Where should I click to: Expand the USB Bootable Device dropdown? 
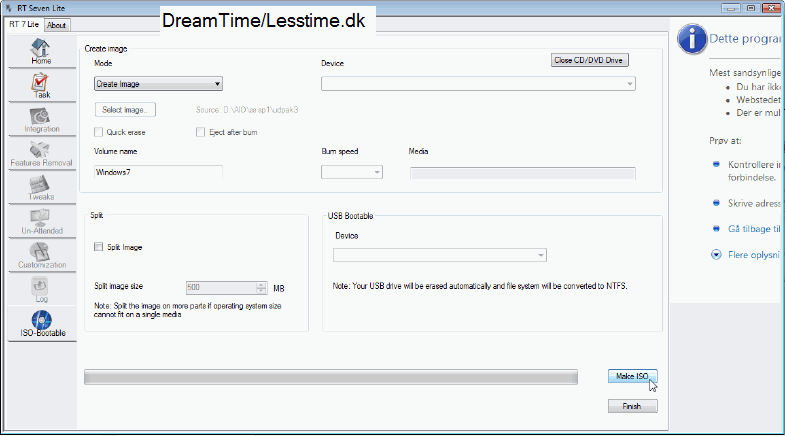[440, 255]
